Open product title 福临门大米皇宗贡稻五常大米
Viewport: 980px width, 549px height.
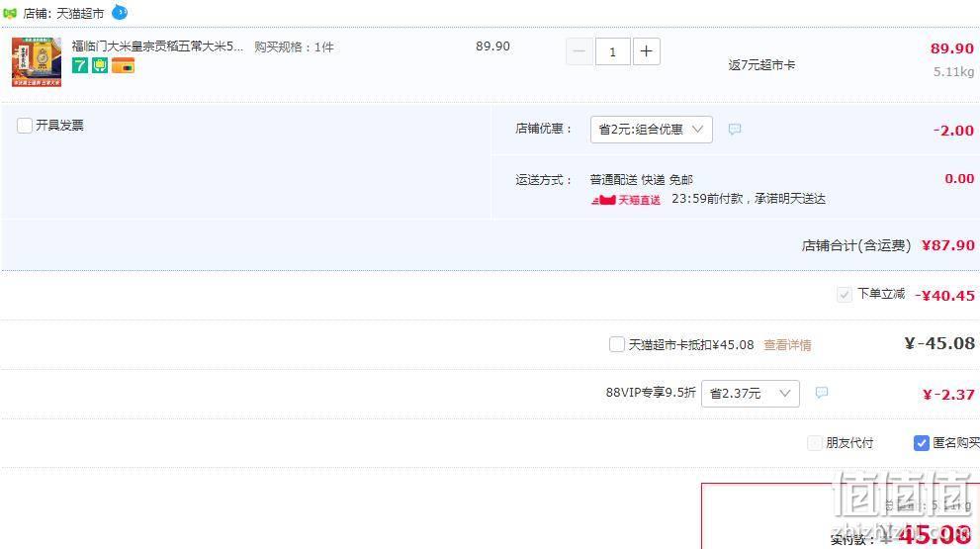pos(157,46)
